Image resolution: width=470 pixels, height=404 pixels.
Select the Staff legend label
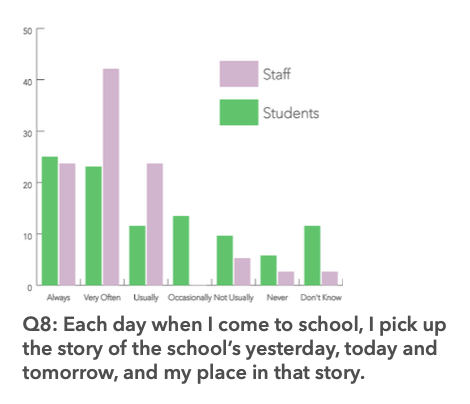276,74
